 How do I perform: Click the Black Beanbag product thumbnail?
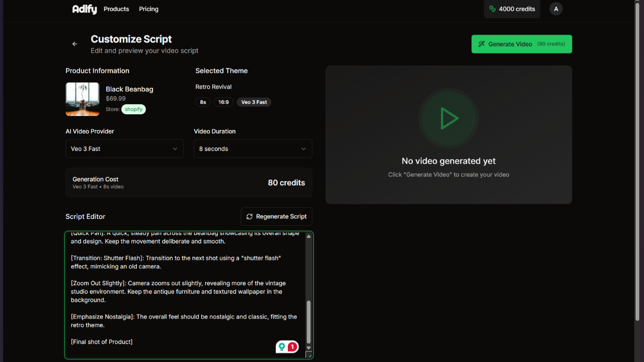(83, 99)
